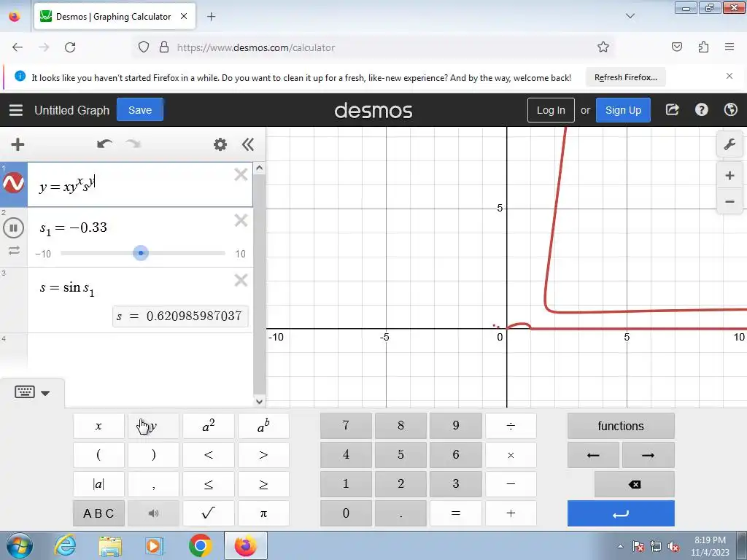This screenshot has width=747, height=560.
Task: Toggle keypad audio speaker key
Action: click(153, 513)
